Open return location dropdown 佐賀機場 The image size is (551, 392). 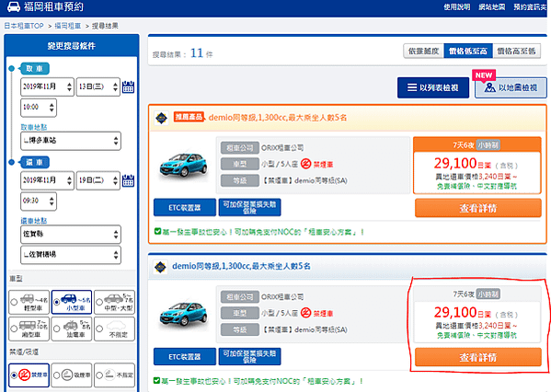tap(71, 255)
